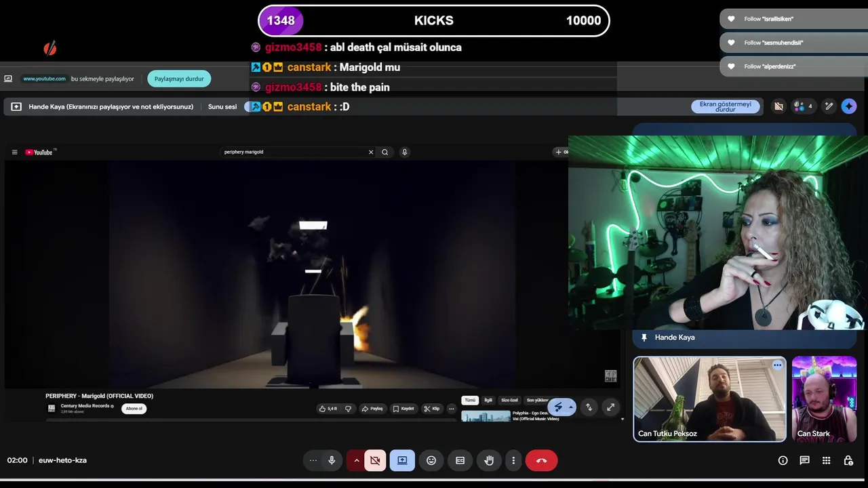This screenshot has height=488, width=868.
Task: Open Meet activities grid icon
Action: click(826, 460)
